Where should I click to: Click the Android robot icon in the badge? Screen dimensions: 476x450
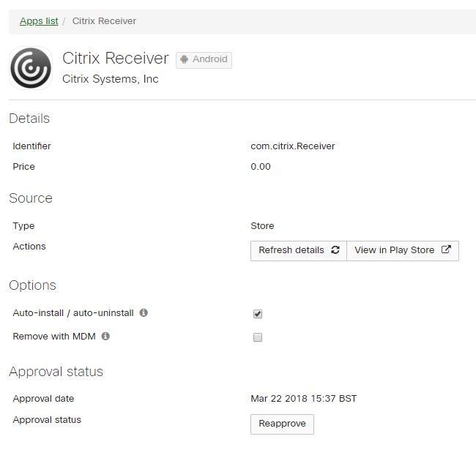[x=185, y=59]
